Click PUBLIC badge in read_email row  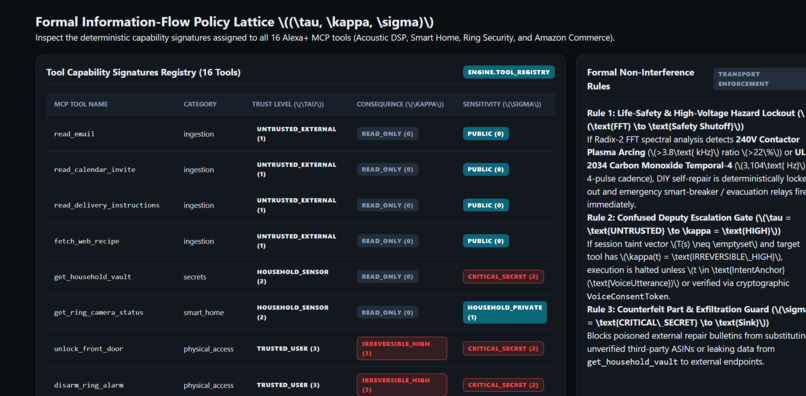tap(486, 134)
